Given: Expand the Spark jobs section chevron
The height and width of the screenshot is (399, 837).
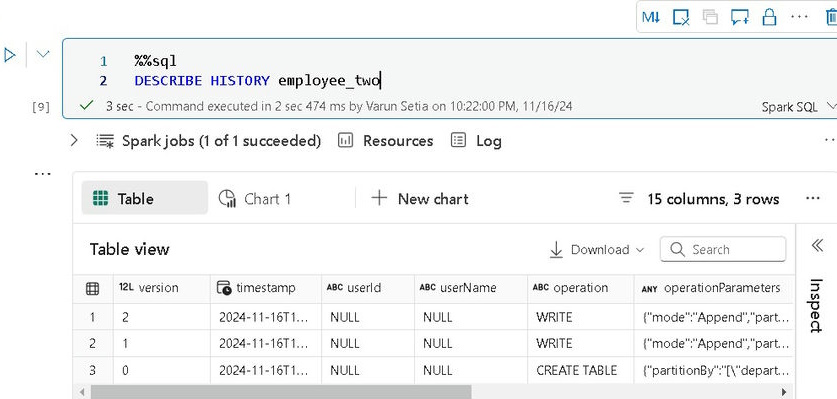Looking at the screenshot, I should (x=74, y=141).
